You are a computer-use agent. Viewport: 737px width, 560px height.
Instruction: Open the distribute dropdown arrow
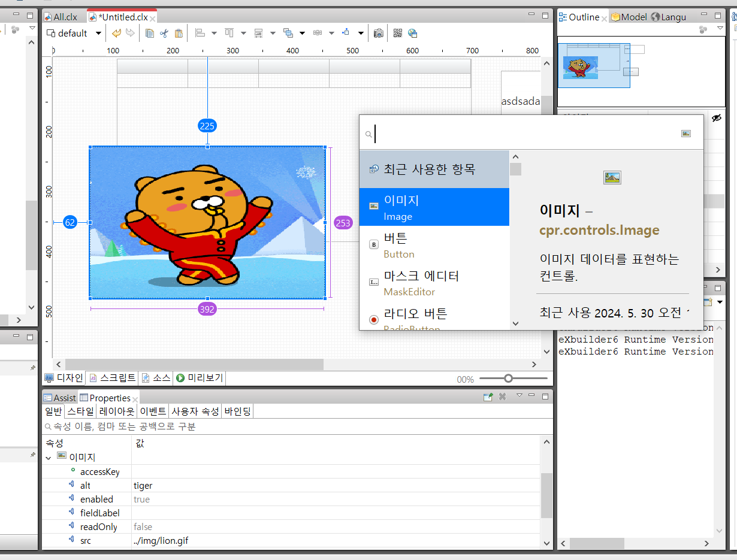[x=331, y=34]
